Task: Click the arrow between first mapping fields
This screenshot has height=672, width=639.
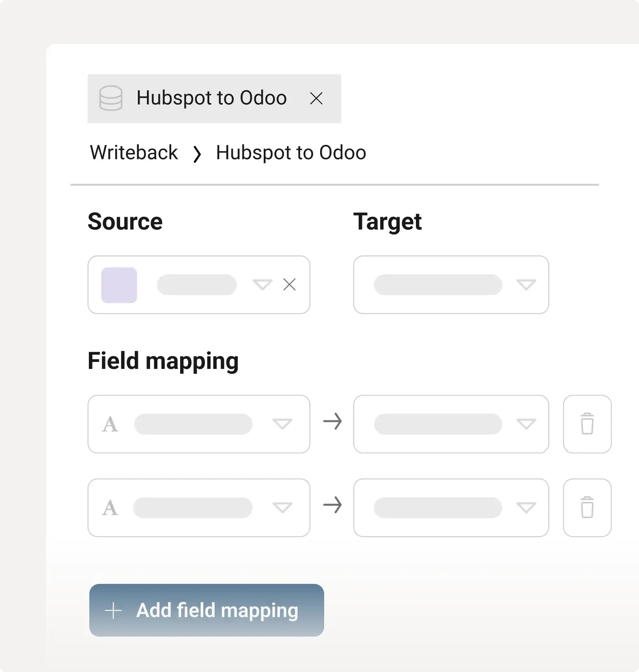Action: point(332,422)
